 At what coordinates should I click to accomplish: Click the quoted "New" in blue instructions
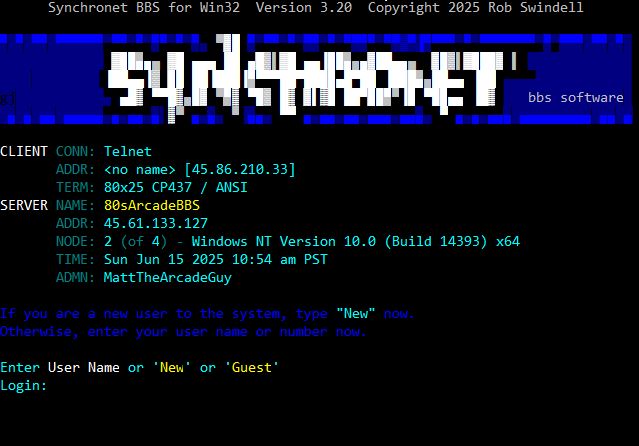[355, 314]
